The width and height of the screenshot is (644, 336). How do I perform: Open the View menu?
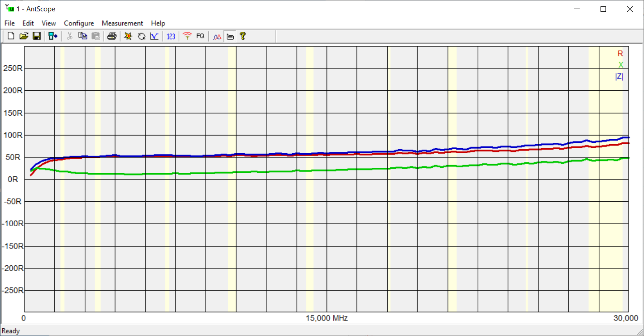(x=49, y=23)
